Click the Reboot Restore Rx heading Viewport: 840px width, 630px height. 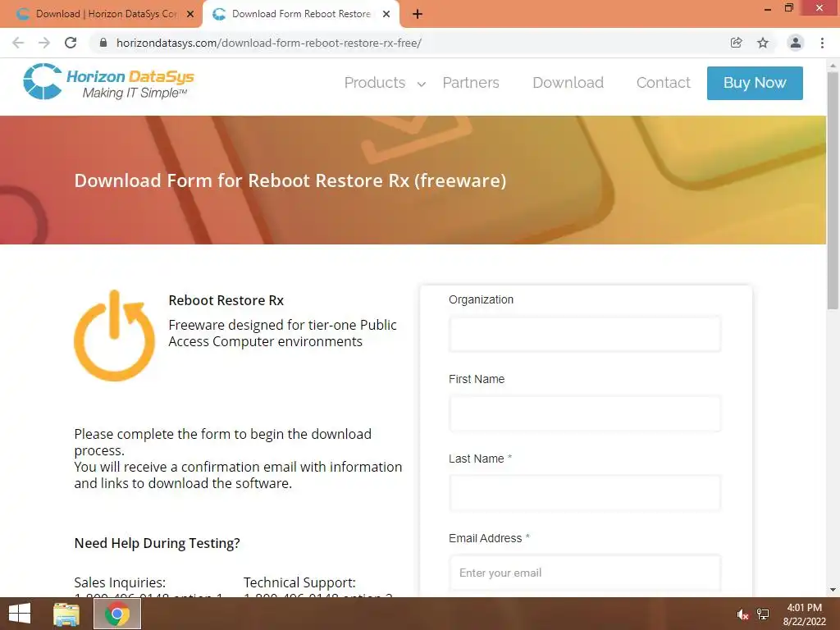226,300
